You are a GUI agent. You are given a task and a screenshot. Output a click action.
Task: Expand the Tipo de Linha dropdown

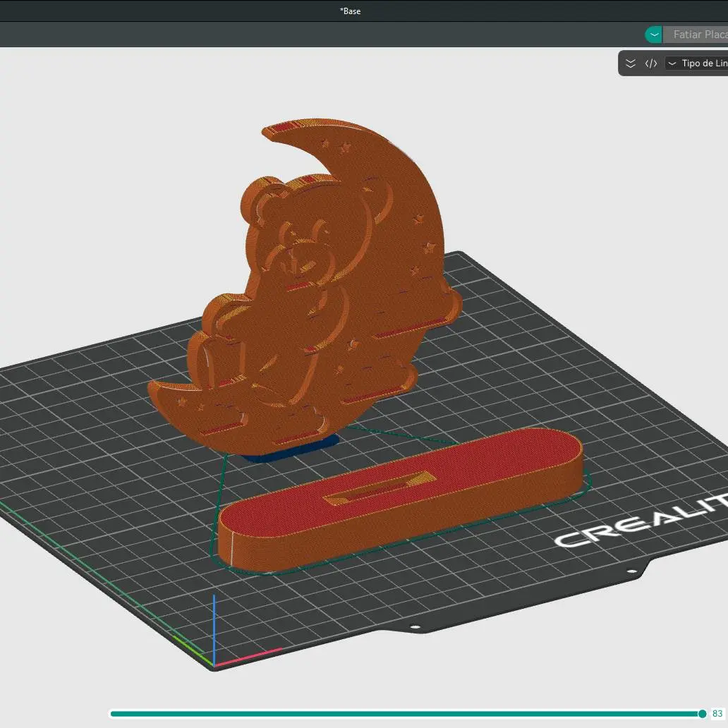[698, 63]
